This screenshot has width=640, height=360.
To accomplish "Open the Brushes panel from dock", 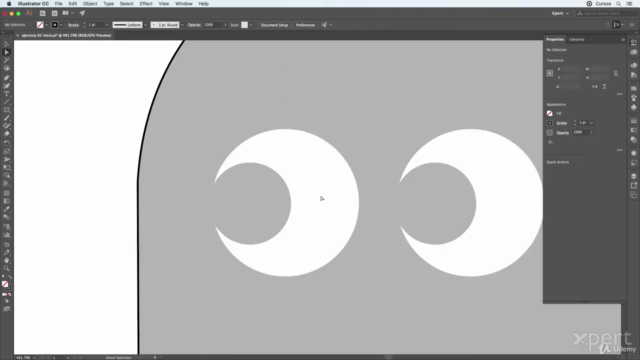I will pos(633,98).
